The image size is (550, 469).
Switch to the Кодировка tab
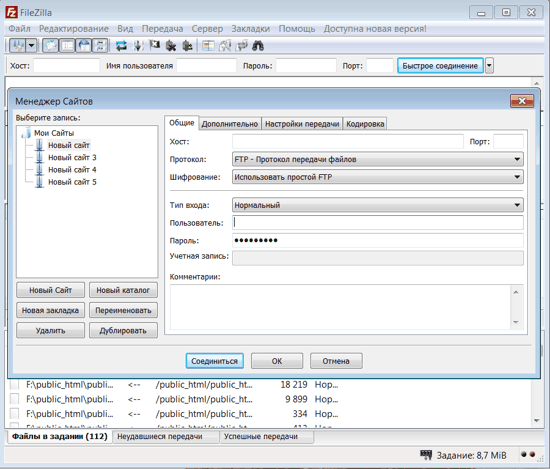[x=365, y=124]
